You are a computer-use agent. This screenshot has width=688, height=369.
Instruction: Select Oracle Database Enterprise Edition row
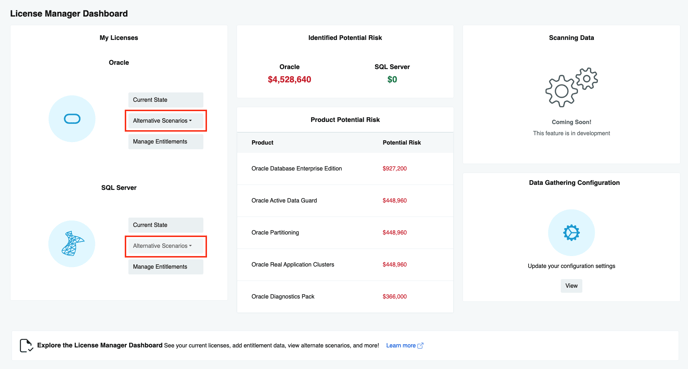coord(345,168)
